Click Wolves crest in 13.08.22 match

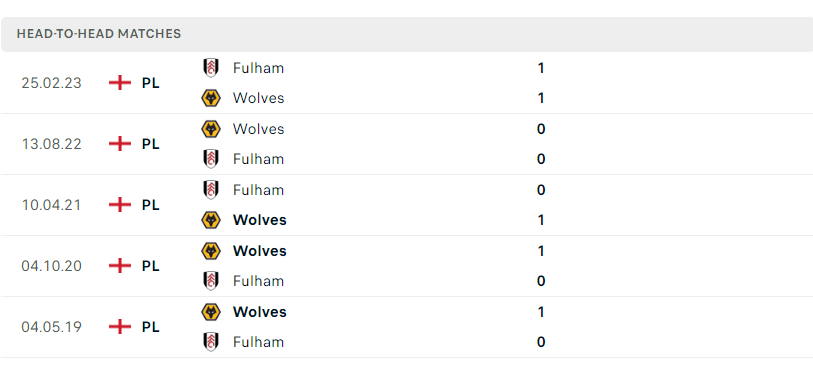point(211,129)
